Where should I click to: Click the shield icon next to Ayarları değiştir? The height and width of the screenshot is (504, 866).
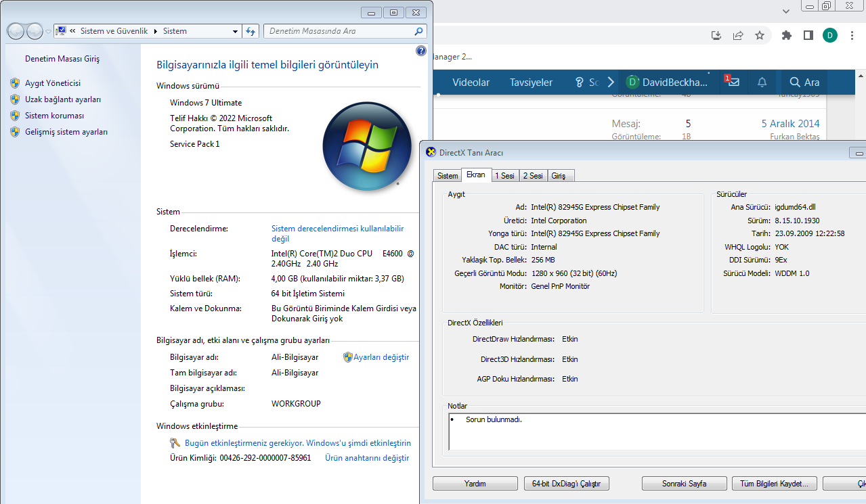[348, 357]
